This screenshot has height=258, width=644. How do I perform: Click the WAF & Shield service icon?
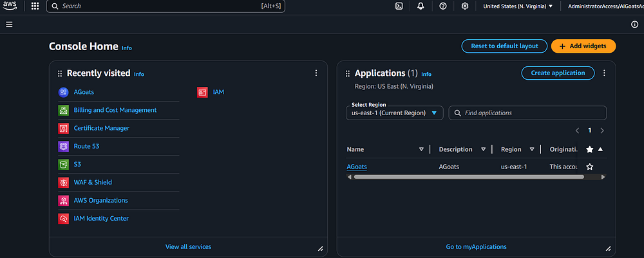click(63, 182)
